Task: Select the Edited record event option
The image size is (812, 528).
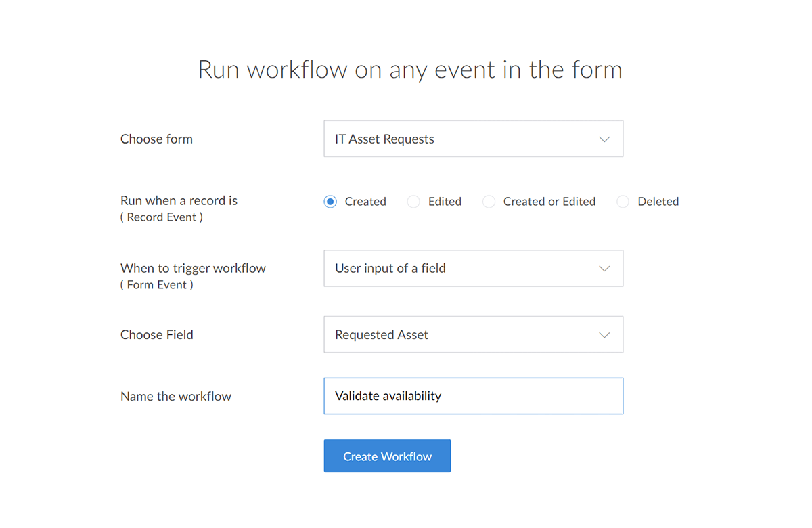Action: click(x=413, y=201)
